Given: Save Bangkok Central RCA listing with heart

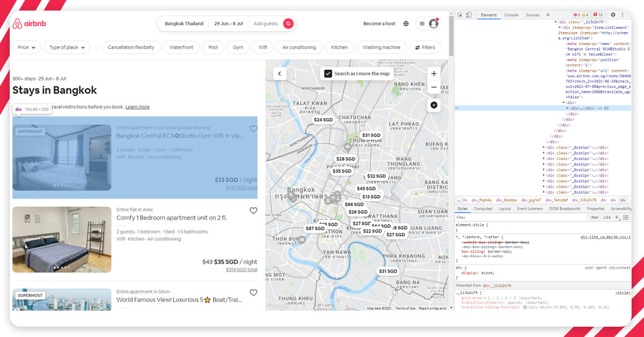Looking at the screenshot, I should pos(253,129).
